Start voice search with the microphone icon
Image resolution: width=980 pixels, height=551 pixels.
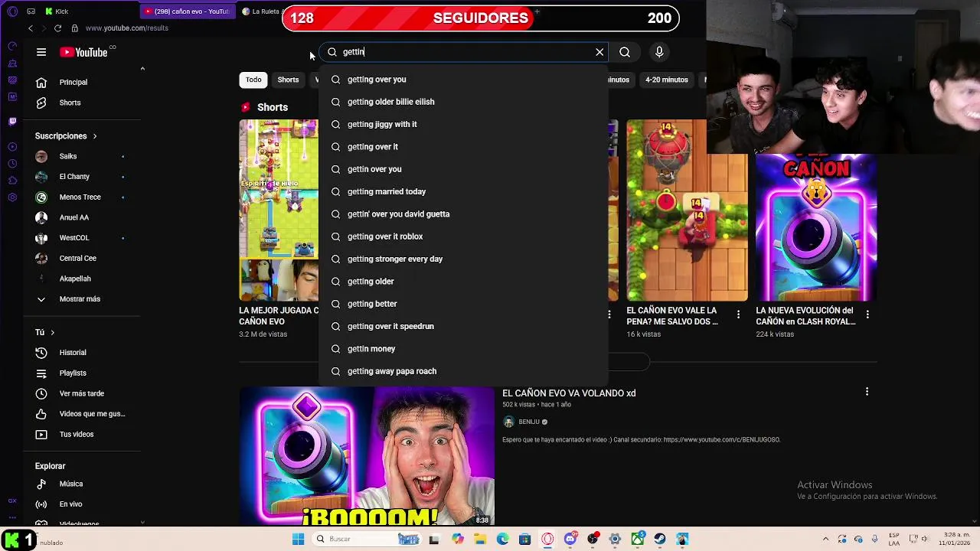pos(659,52)
